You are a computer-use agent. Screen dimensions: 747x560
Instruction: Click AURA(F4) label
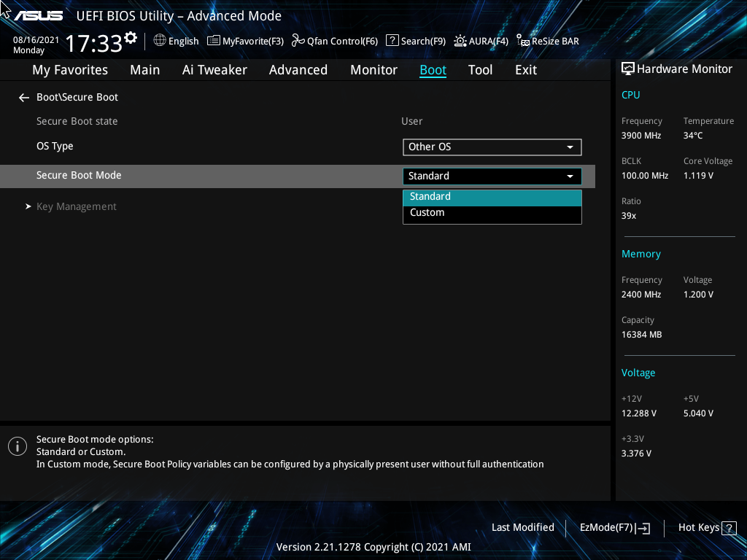[x=488, y=42]
